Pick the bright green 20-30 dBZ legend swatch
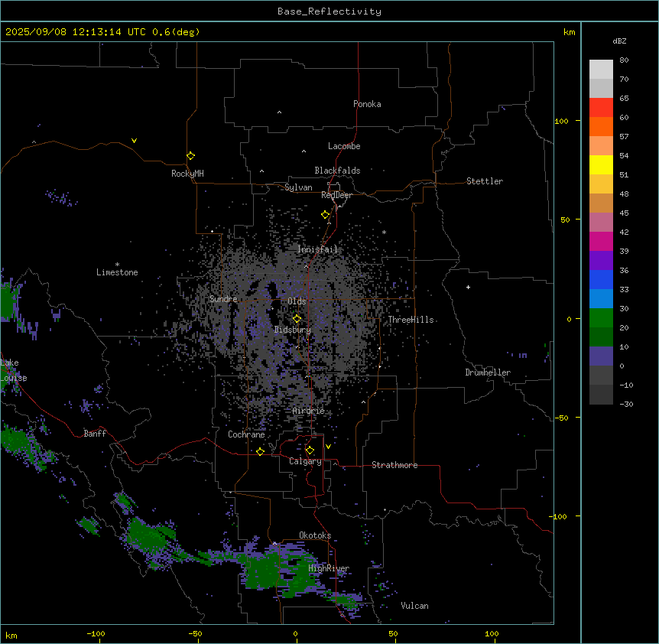 point(601,318)
